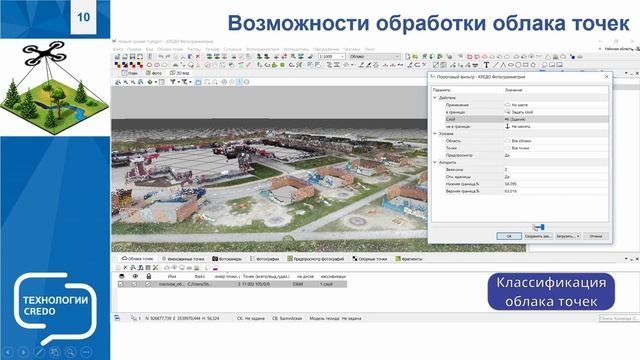Switch to the Фото view tab

(x=154, y=73)
